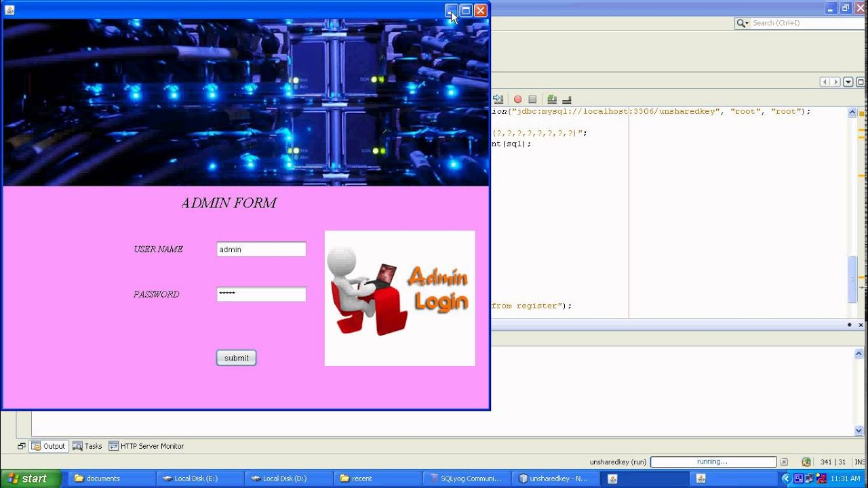868x488 pixels.
Task: Restore down the NetBeans window
Action: coord(846,8)
